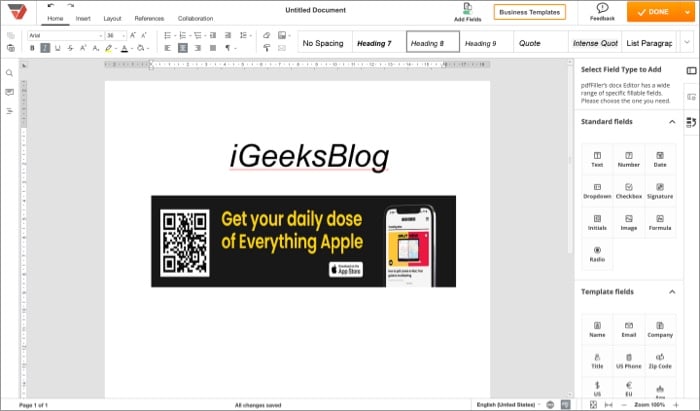Open the Navigation icon in left sidebar
Screen dimensions: 700x411
(x=9, y=111)
